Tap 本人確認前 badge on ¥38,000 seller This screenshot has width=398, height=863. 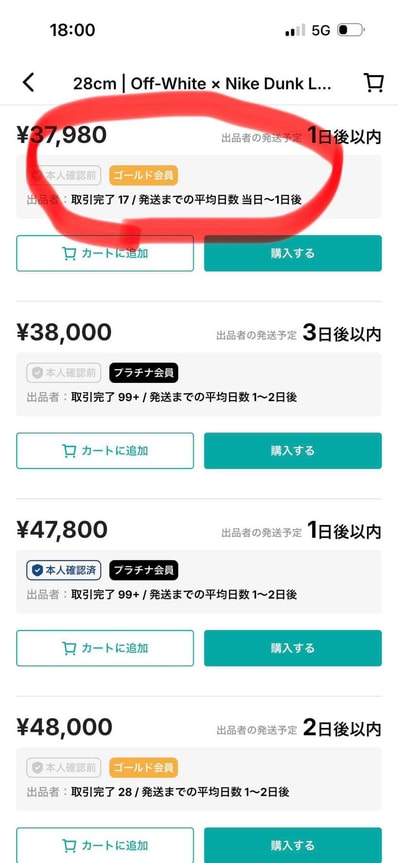[64, 373]
